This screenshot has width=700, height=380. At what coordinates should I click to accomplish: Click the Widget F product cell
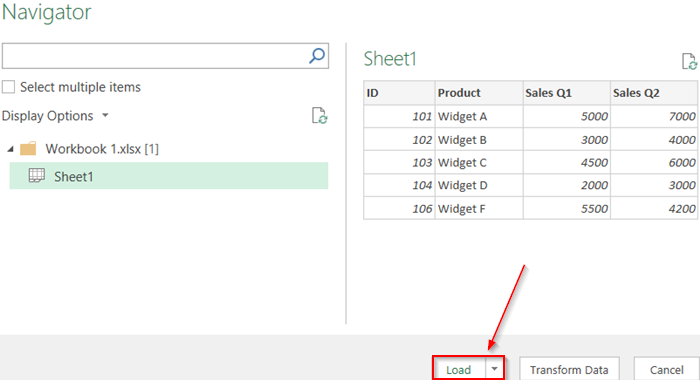pos(479,209)
